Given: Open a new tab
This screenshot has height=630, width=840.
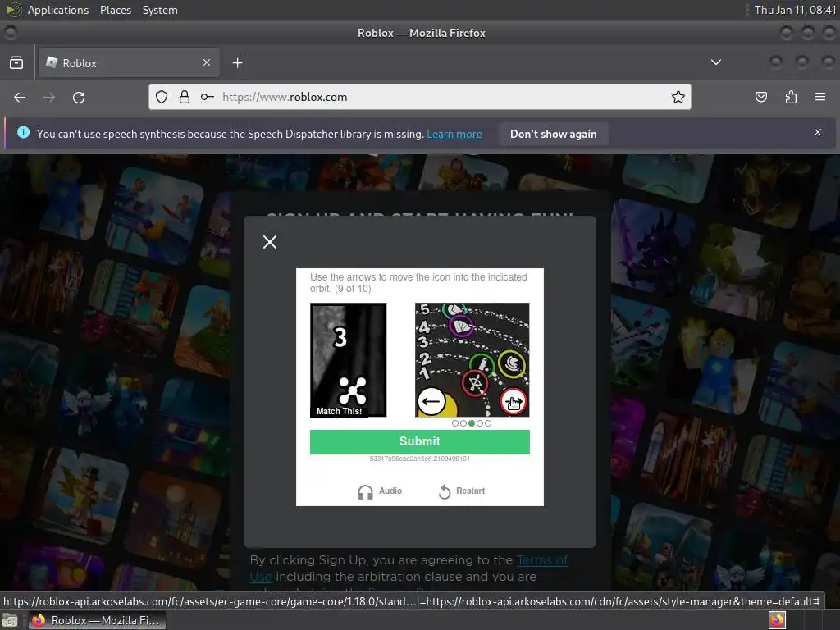Looking at the screenshot, I should 237,63.
